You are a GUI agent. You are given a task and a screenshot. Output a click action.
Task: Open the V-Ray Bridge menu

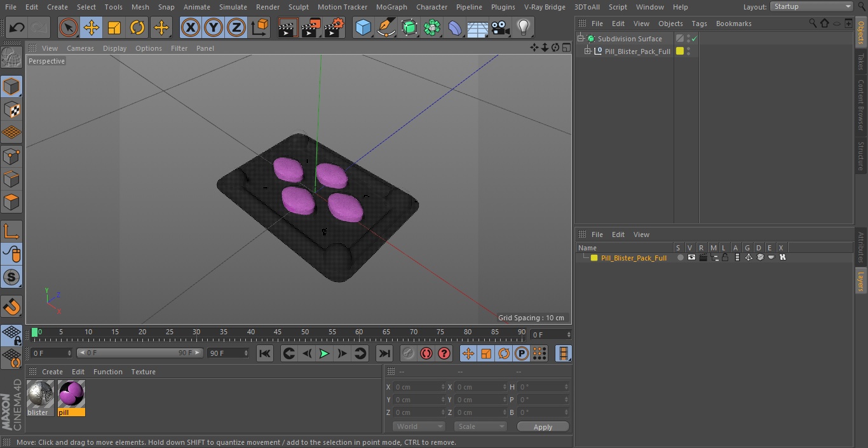click(x=545, y=6)
